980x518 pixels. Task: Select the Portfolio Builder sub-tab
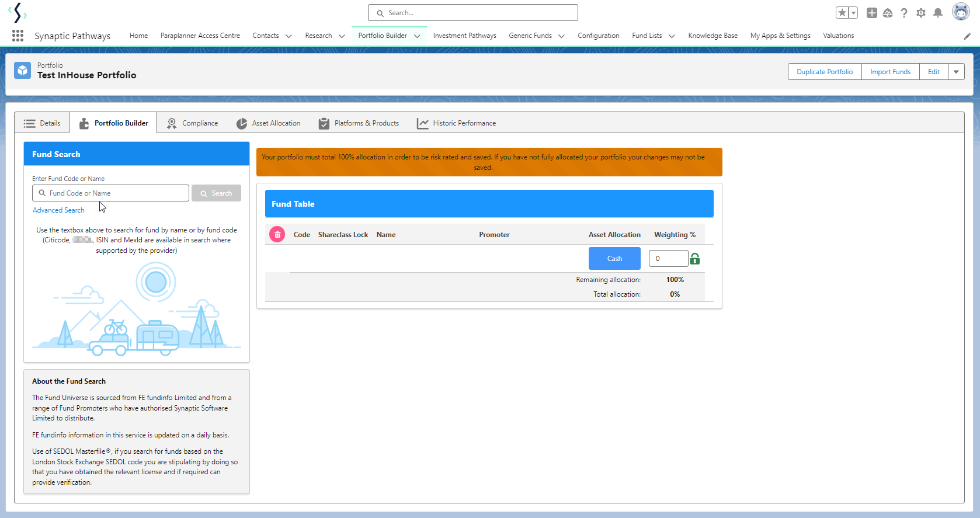[113, 123]
